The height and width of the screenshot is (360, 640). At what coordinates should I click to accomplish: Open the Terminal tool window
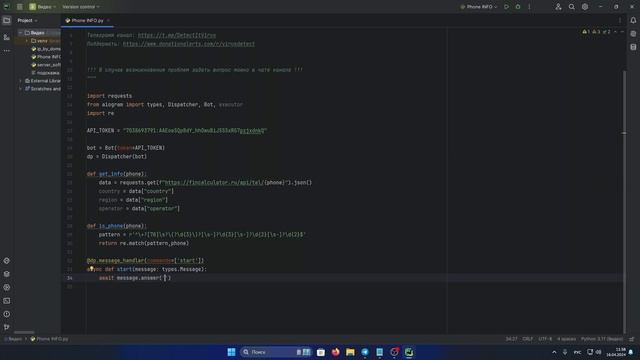(7, 301)
